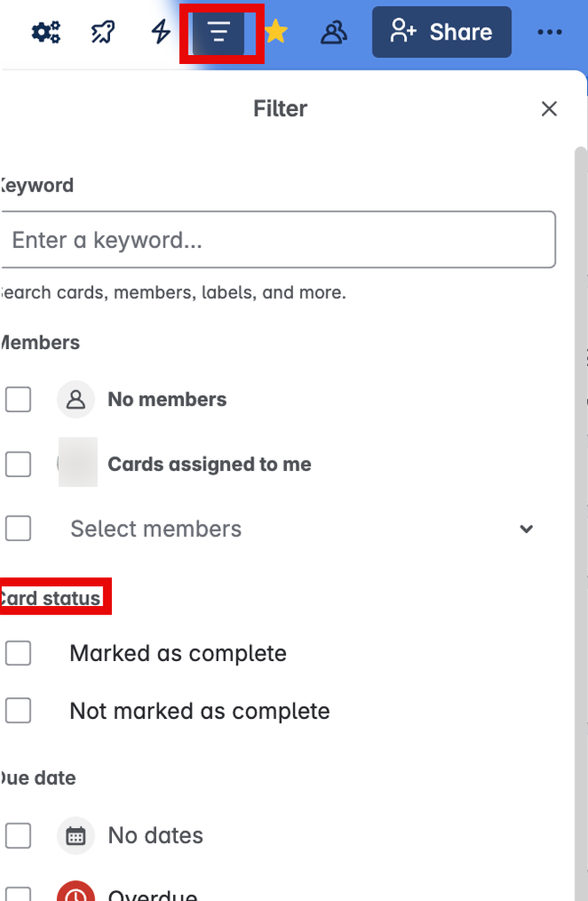Tick the Marked as complete checkbox
The height and width of the screenshot is (901, 588).
pos(19,653)
